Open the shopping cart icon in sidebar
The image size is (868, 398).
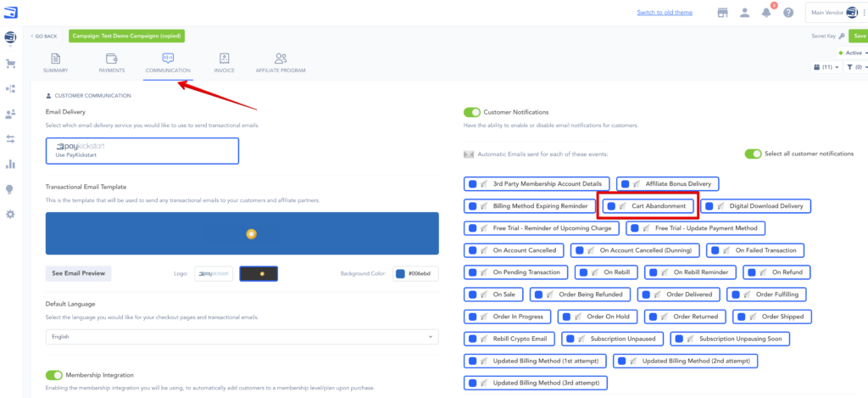point(10,64)
